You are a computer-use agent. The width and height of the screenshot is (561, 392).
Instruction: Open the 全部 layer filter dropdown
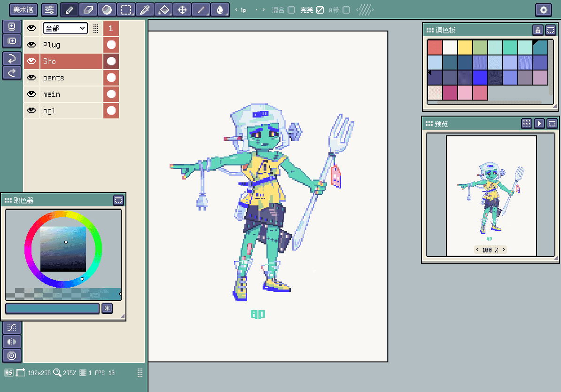pos(65,28)
